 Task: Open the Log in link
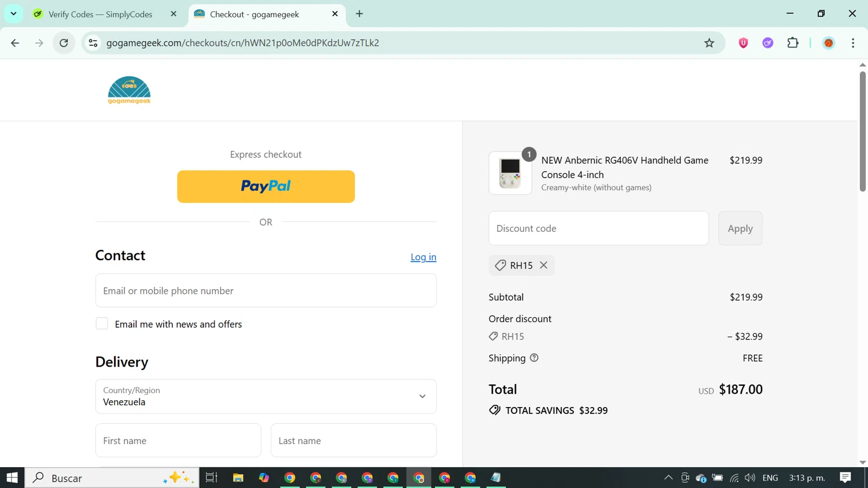(x=423, y=257)
